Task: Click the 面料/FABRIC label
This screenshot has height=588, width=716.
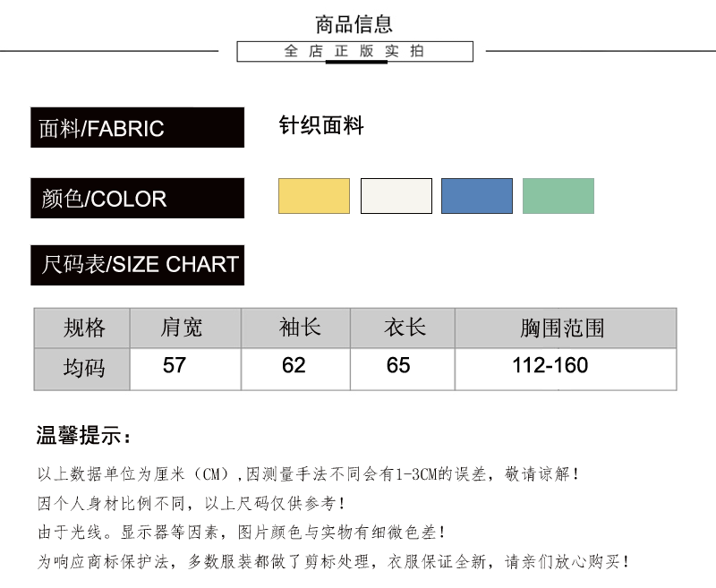Action: point(137,128)
